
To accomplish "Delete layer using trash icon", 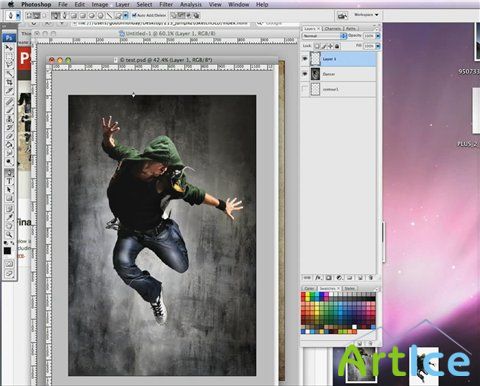I will pos(370,277).
